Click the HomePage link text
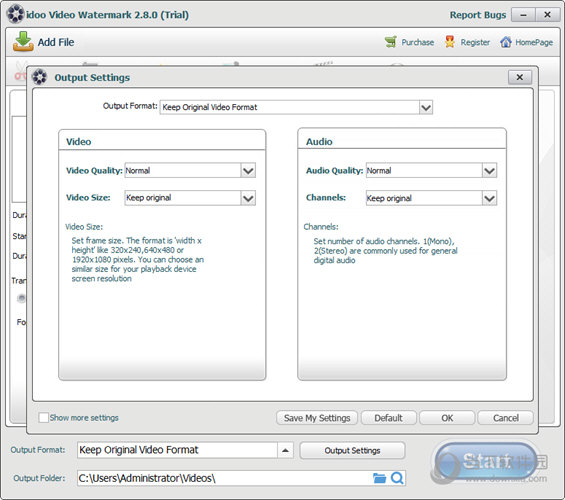The image size is (565, 500). 534,42
